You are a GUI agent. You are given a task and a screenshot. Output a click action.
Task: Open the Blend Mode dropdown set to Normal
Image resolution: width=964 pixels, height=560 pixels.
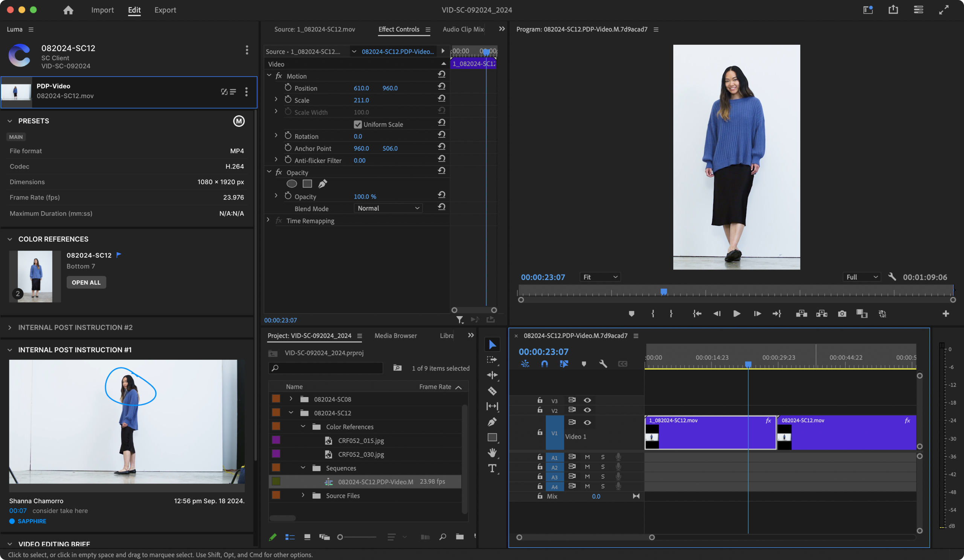point(387,208)
